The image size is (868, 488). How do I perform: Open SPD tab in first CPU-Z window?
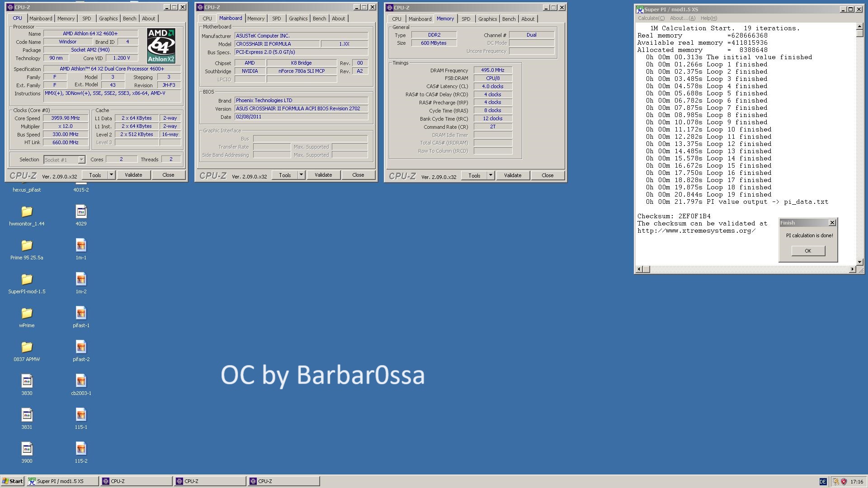(x=86, y=19)
